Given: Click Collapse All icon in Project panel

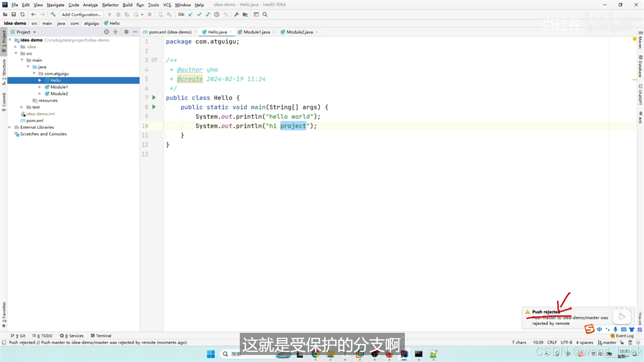Looking at the screenshot, I should tap(115, 32).
